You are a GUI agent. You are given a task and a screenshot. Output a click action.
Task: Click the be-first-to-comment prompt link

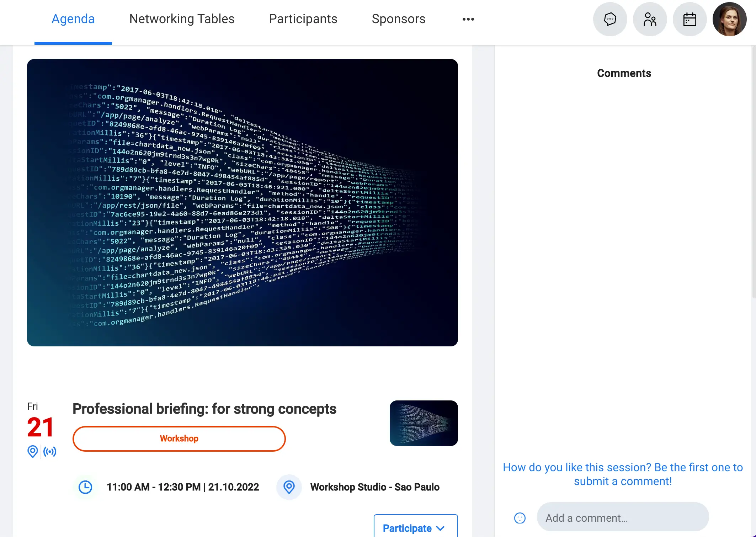(623, 474)
